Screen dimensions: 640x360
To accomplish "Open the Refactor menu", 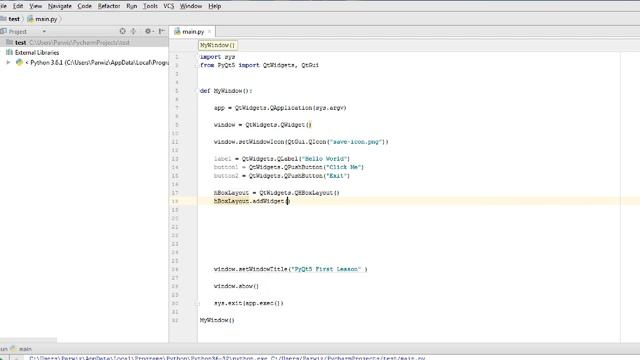I will pyautogui.click(x=109, y=6).
